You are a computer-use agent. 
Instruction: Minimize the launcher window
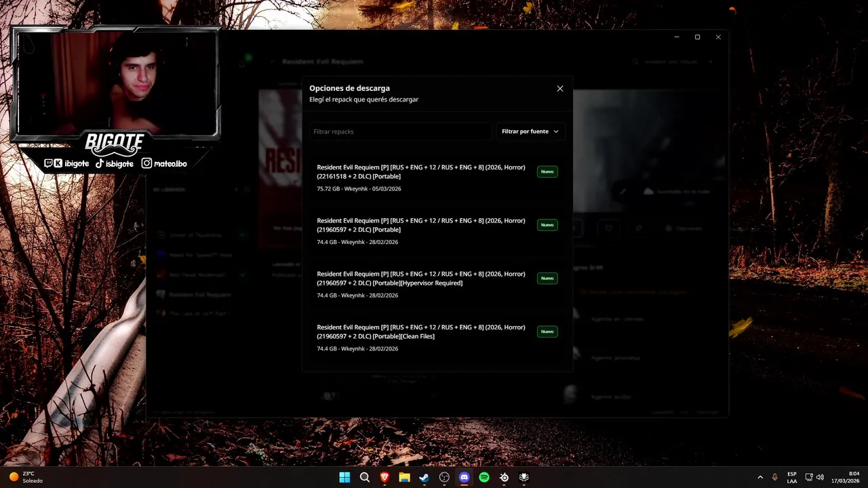[x=677, y=37]
